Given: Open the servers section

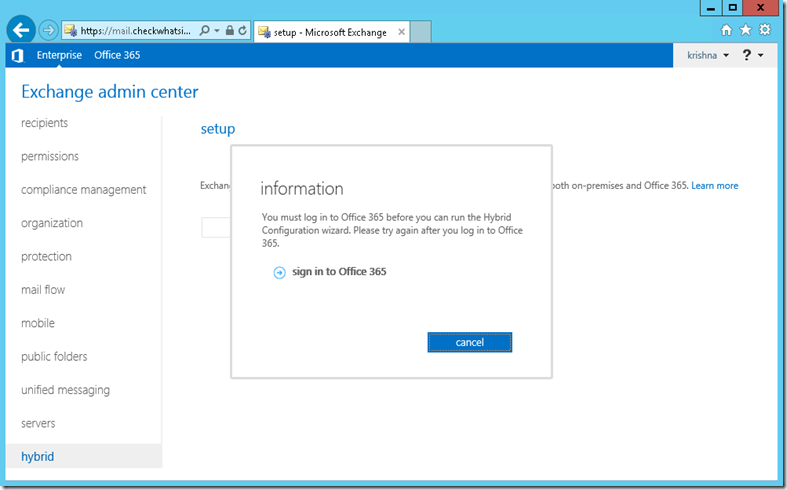Looking at the screenshot, I should (x=38, y=423).
